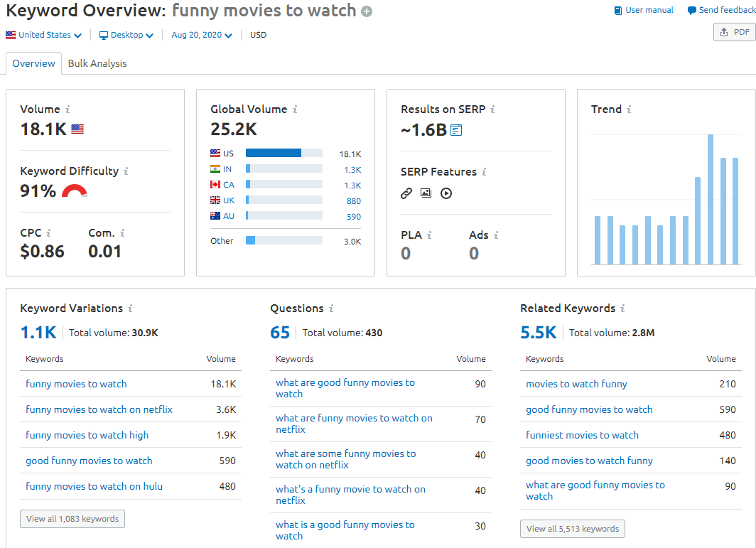Click View all 5,513 keywords button
This screenshot has width=756, height=548.
coord(572,529)
